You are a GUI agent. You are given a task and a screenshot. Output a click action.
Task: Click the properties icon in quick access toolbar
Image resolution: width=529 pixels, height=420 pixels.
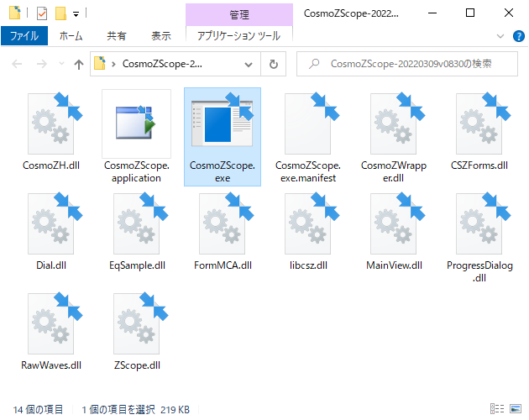coord(42,13)
